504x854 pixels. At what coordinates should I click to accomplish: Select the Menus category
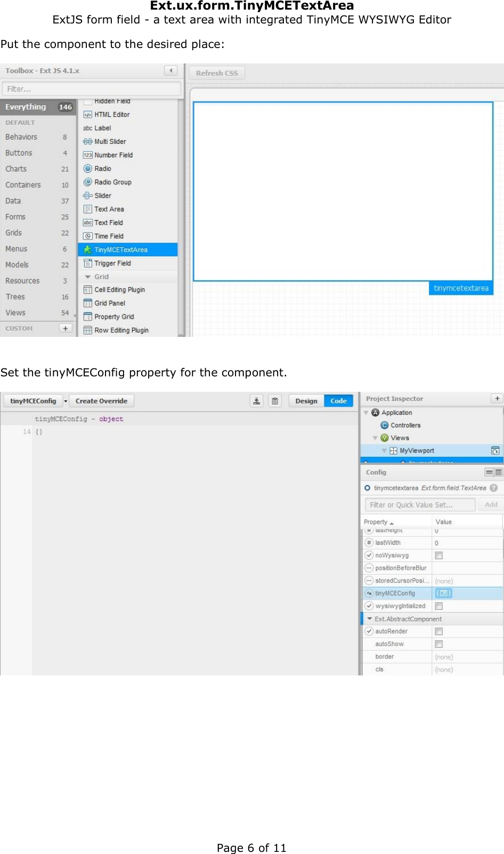coord(38,249)
